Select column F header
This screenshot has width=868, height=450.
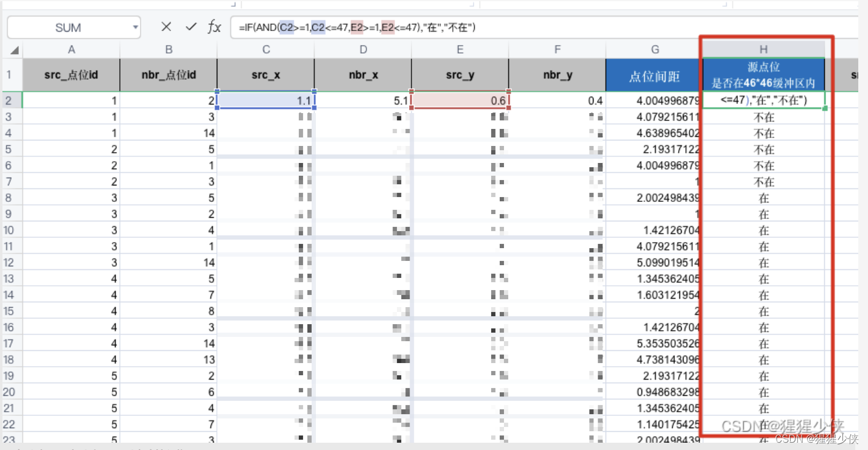557,50
